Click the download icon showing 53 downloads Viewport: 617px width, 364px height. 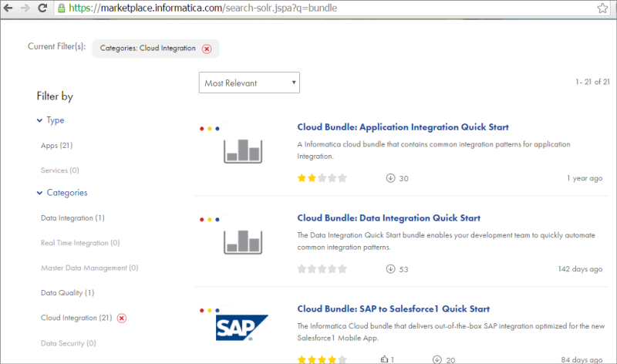pos(390,269)
